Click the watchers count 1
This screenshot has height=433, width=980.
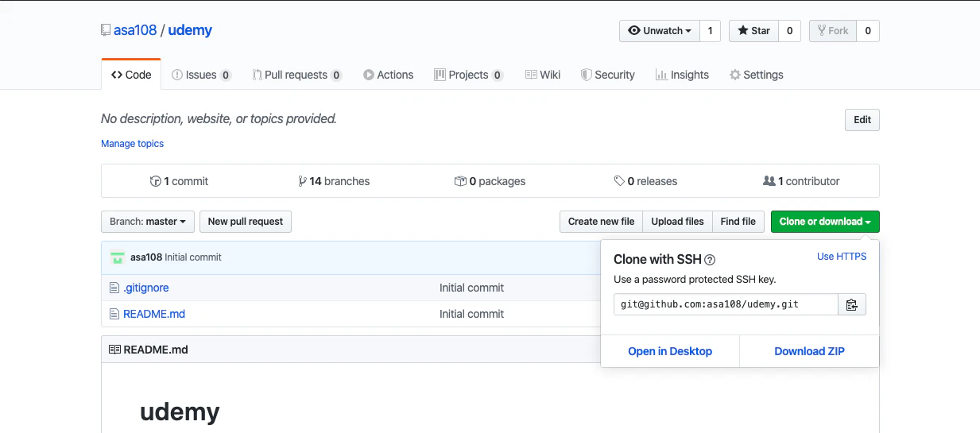710,31
